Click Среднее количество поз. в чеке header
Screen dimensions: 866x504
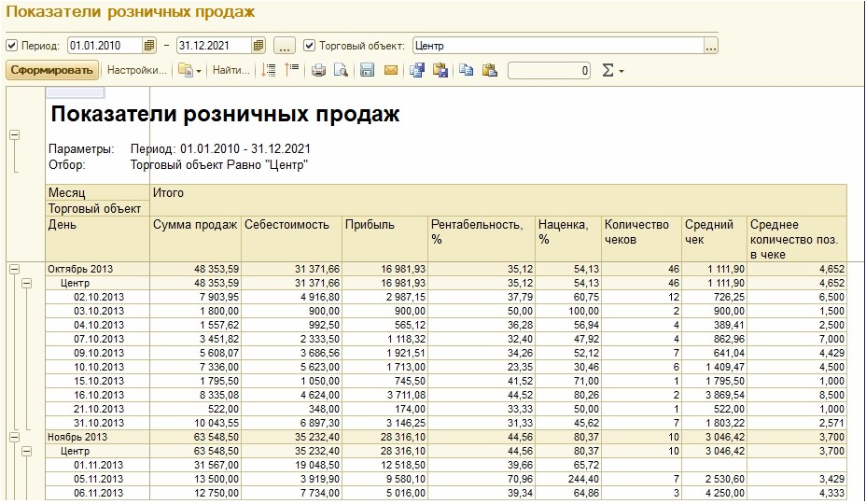(x=797, y=239)
